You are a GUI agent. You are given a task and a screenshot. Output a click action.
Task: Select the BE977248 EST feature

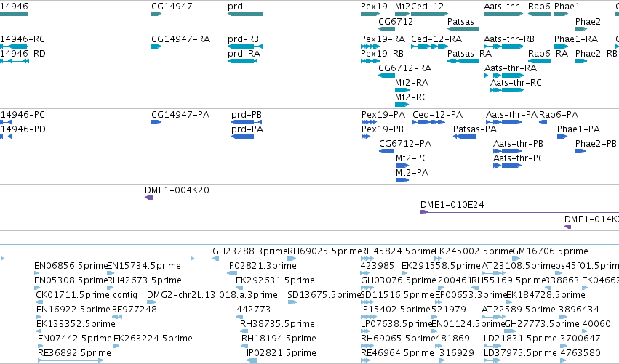tap(117, 317)
